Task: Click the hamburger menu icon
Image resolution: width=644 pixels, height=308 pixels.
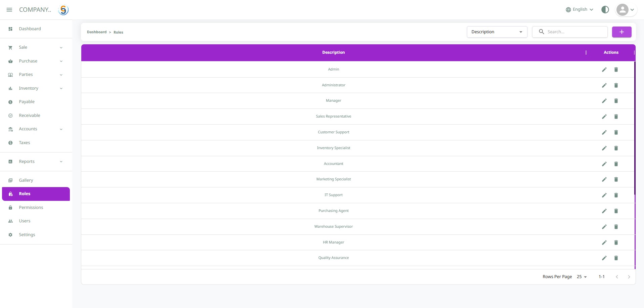Action: [x=9, y=10]
